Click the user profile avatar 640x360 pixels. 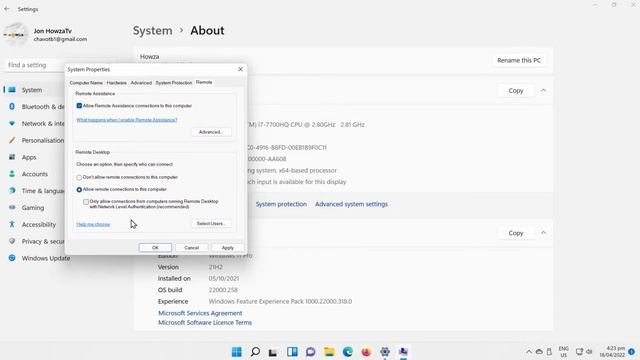pyautogui.click(x=16, y=35)
